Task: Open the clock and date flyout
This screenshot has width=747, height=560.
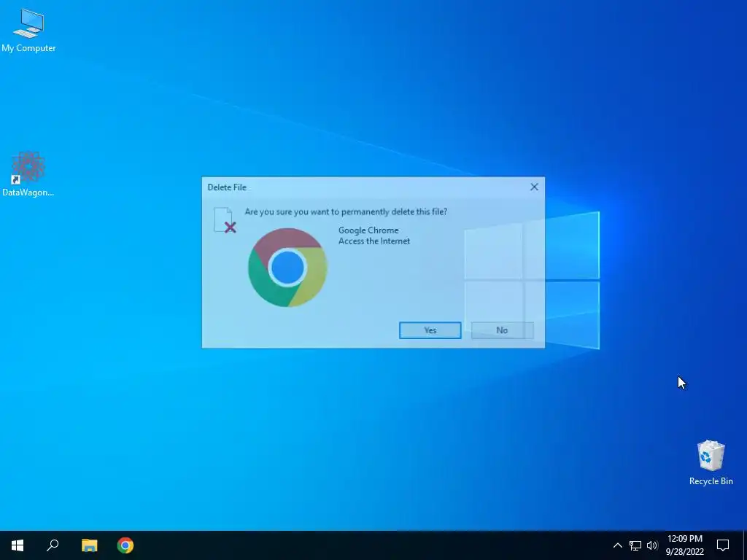Action: [684, 545]
